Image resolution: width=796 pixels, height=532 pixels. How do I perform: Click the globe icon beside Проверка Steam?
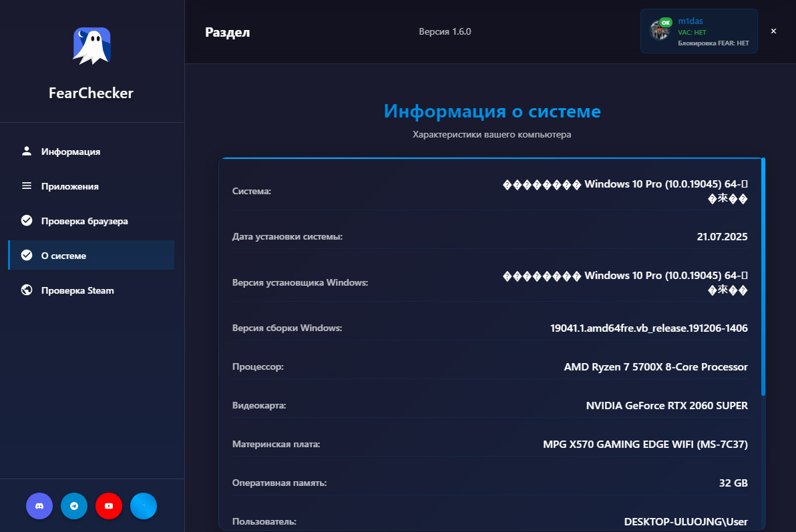click(x=27, y=290)
